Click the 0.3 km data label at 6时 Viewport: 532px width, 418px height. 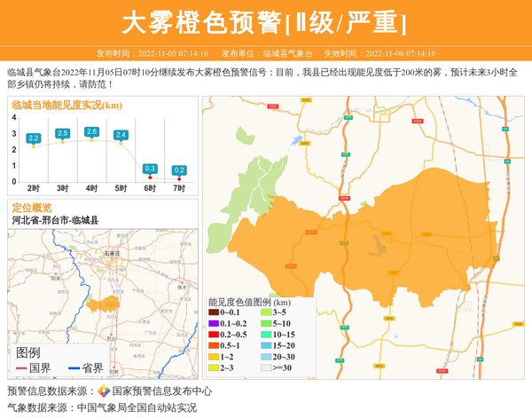pos(150,169)
